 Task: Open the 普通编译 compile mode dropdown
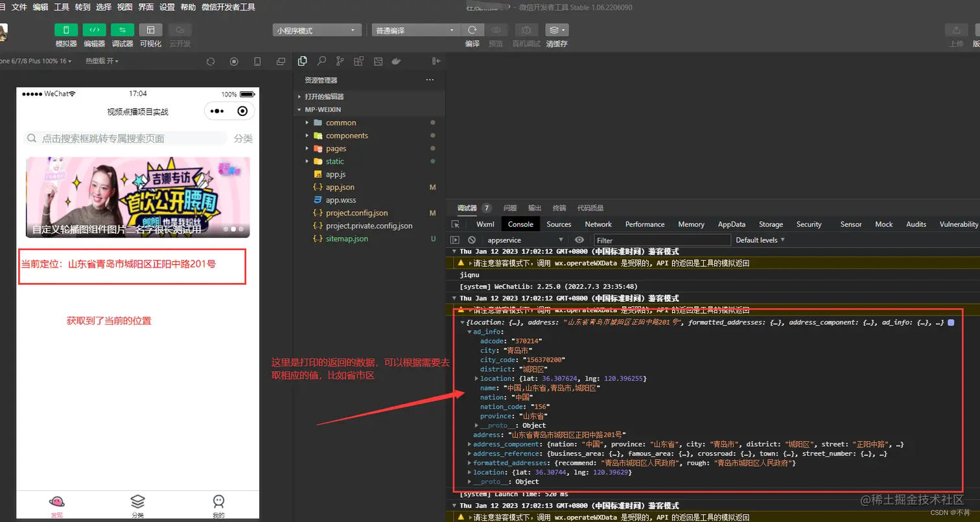click(x=415, y=30)
